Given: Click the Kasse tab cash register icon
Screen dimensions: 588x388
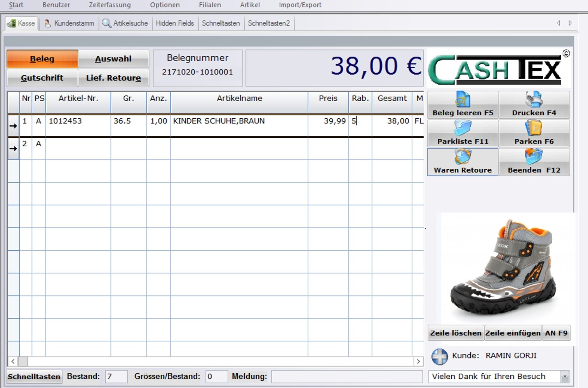Looking at the screenshot, I should (x=11, y=23).
